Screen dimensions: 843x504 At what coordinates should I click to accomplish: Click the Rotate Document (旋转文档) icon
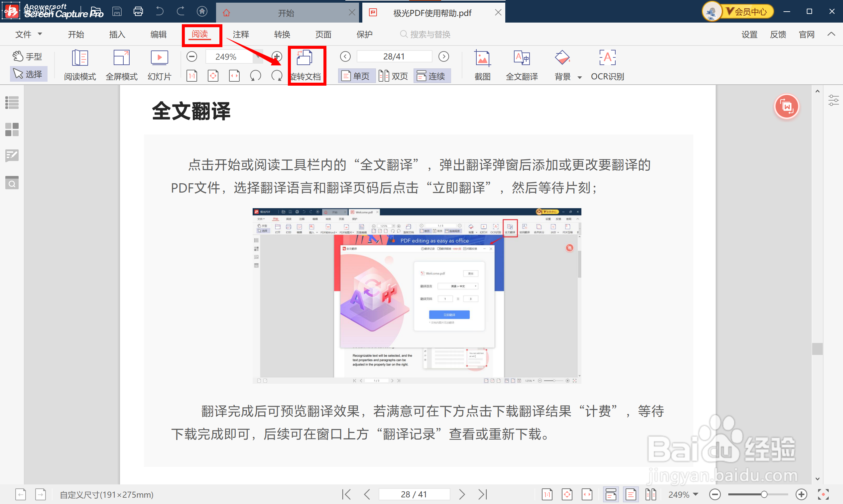click(x=304, y=58)
